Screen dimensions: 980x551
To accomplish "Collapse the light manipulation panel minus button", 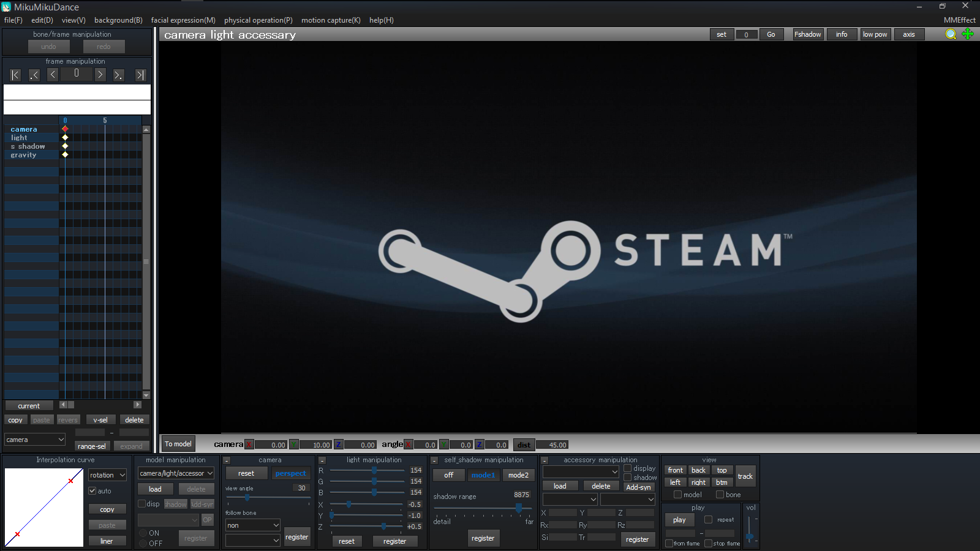I will coord(322,460).
